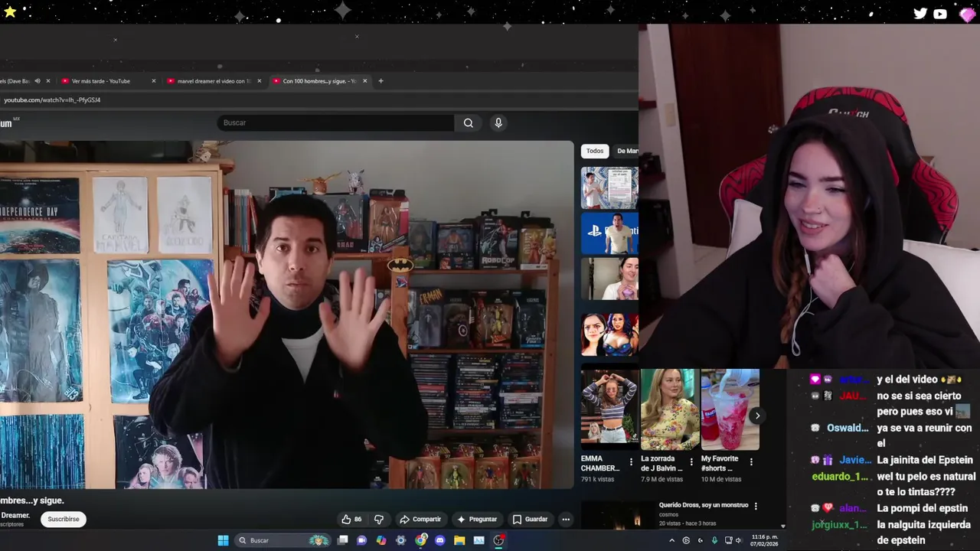This screenshot has width=980, height=551.
Task: Like the video with 86 likes
Action: coord(351,519)
